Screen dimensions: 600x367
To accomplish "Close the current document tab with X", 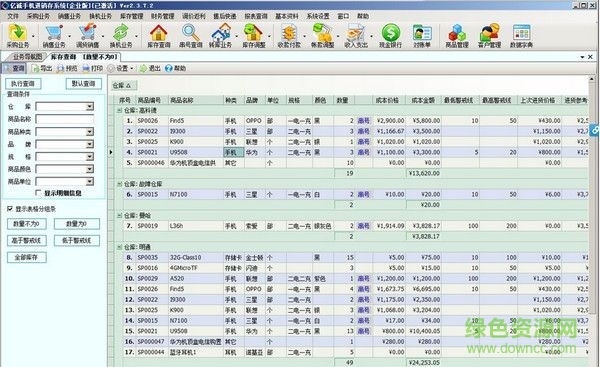I will (590, 57).
